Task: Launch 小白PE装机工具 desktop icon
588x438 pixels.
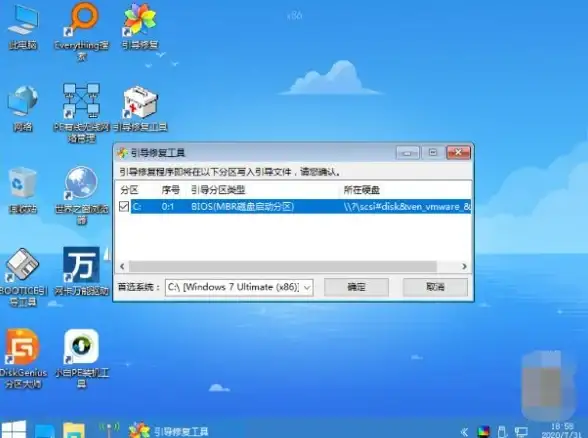Action: (82, 359)
